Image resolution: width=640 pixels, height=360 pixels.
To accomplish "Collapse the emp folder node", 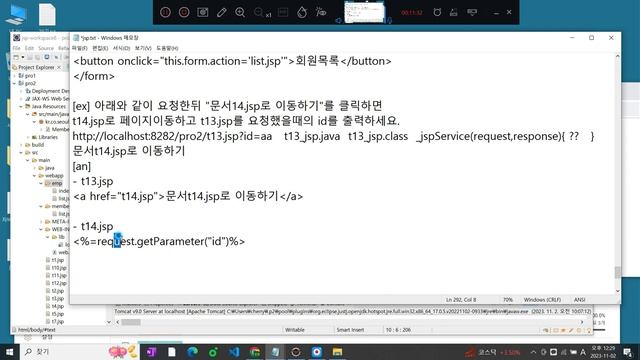I will [41, 184].
